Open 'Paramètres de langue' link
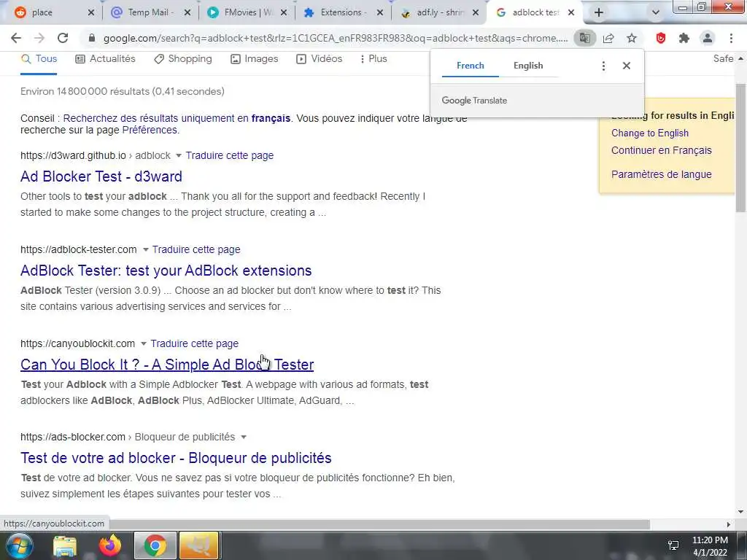The width and height of the screenshot is (747, 560). coord(661,174)
